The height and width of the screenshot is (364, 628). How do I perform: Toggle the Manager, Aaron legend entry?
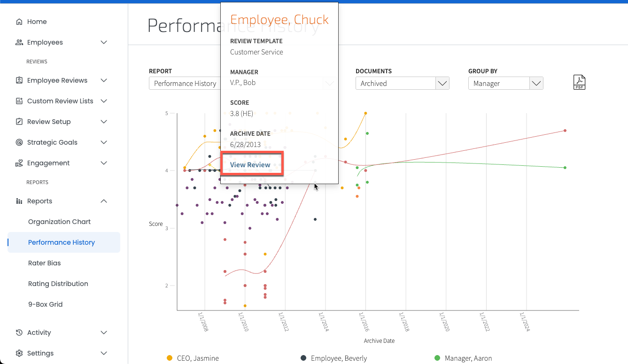463,358
